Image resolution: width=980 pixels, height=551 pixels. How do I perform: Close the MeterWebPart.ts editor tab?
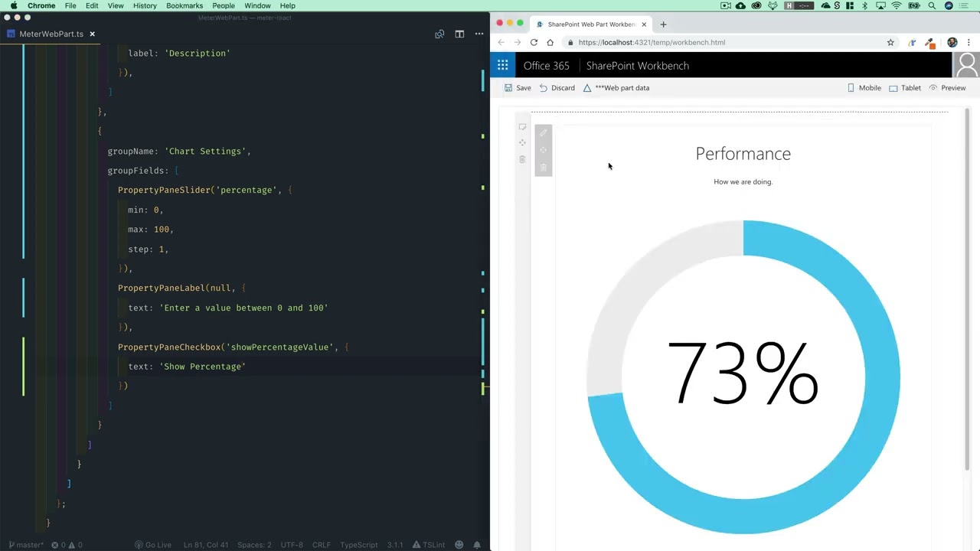coord(92,34)
